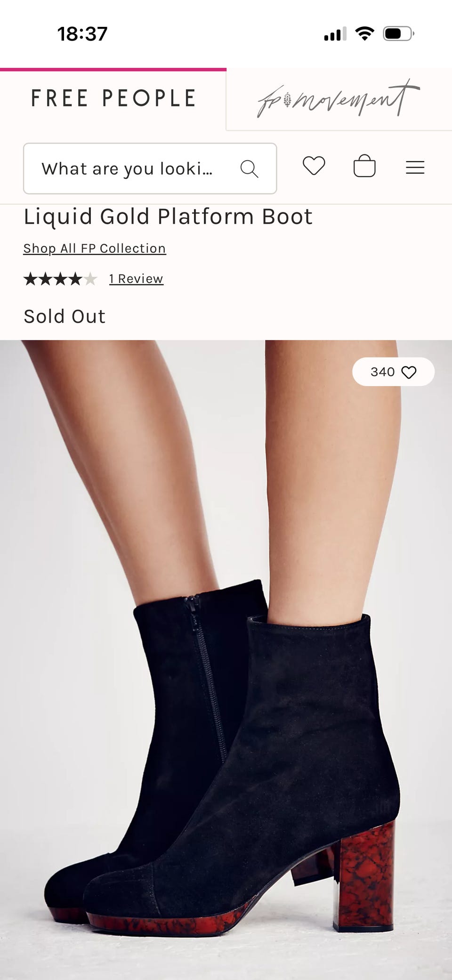The width and height of the screenshot is (452, 980).
Task: Open the hamburger menu icon
Action: coord(415,167)
